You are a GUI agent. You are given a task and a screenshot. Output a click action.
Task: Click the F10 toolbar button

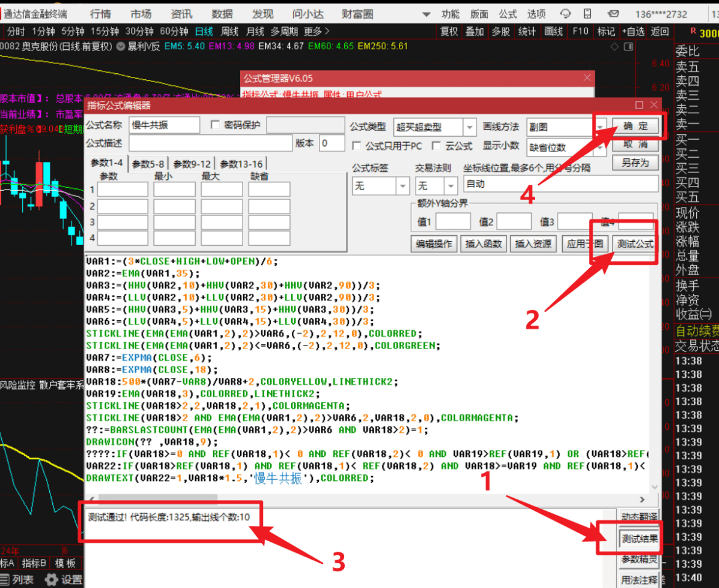pyautogui.click(x=580, y=31)
